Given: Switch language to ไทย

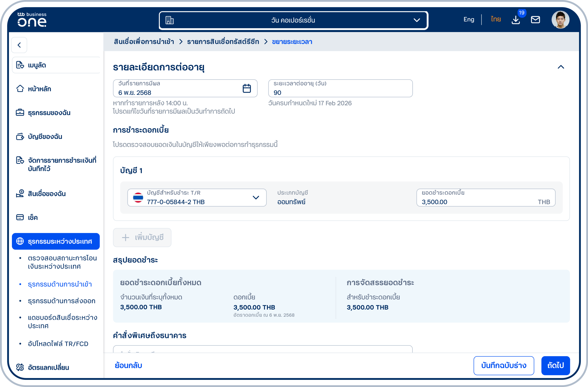Looking at the screenshot, I should (x=496, y=20).
